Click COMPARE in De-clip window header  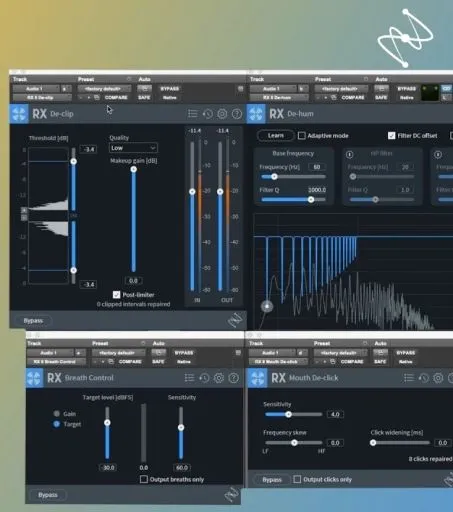tap(116, 98)
